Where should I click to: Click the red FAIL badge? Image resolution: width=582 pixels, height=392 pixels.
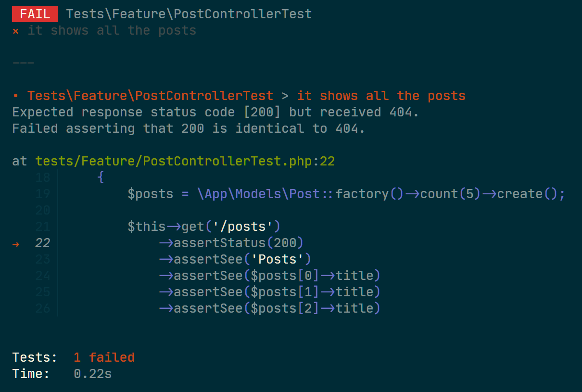tap(35, 14)
